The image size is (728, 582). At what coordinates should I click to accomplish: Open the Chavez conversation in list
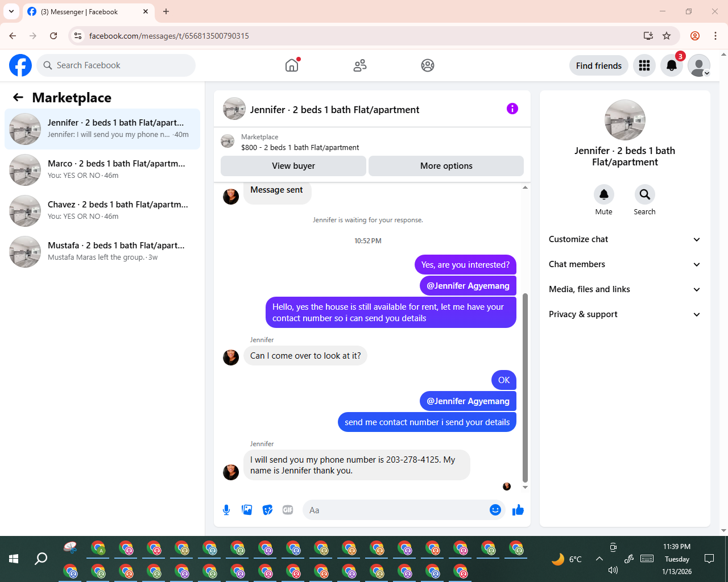coord(102,211)
